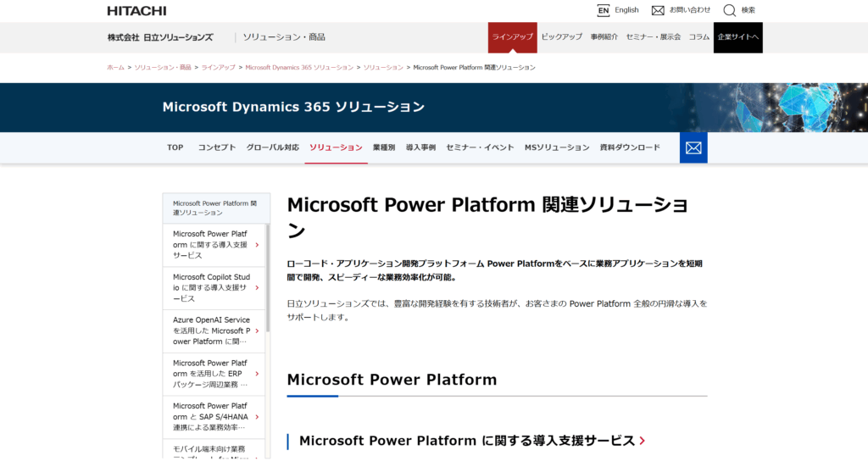
Task: Open the お問い合わせ contact link
Action: point(690,10)
